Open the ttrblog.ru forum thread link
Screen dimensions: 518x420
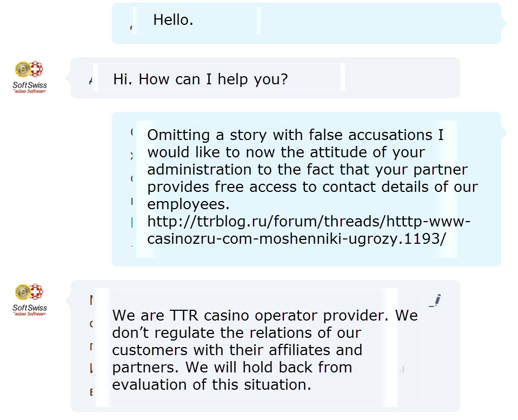[x=309, y=222]
